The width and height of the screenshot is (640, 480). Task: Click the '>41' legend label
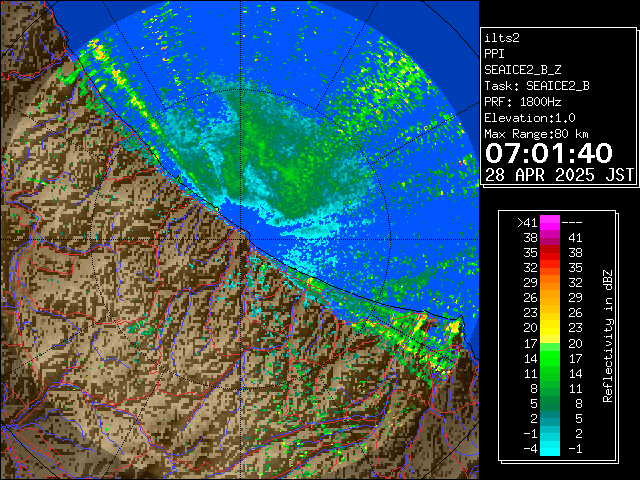[527, 223]
